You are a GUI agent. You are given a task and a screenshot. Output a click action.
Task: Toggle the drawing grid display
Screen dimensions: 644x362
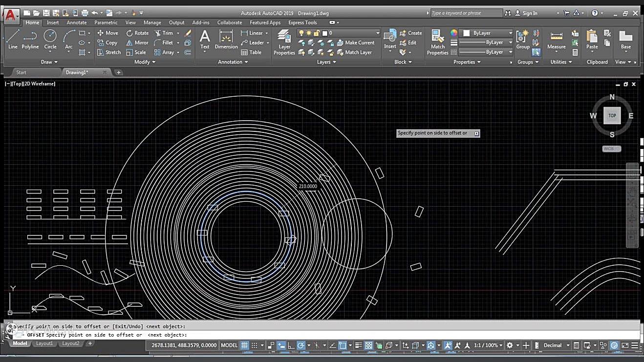point(245,345)
